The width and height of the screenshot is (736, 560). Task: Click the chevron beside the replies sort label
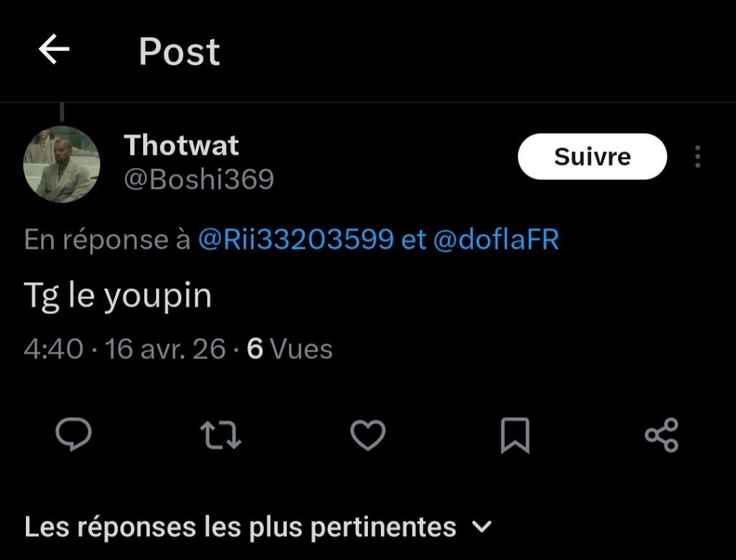pos(482,527)
